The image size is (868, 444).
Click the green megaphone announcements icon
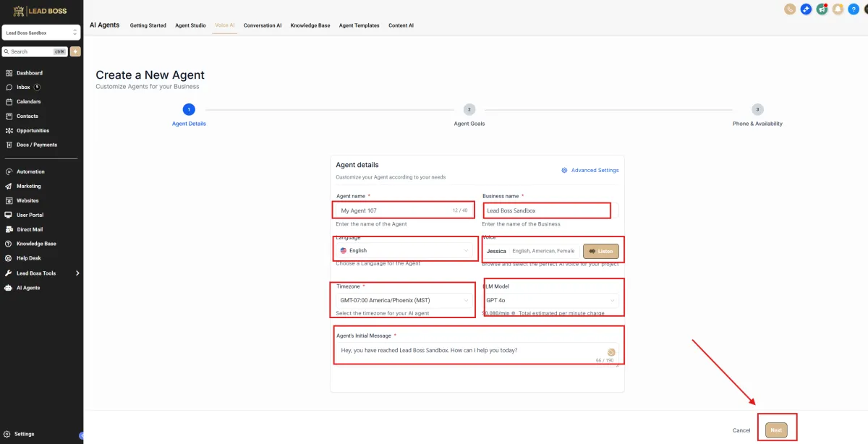822,9
